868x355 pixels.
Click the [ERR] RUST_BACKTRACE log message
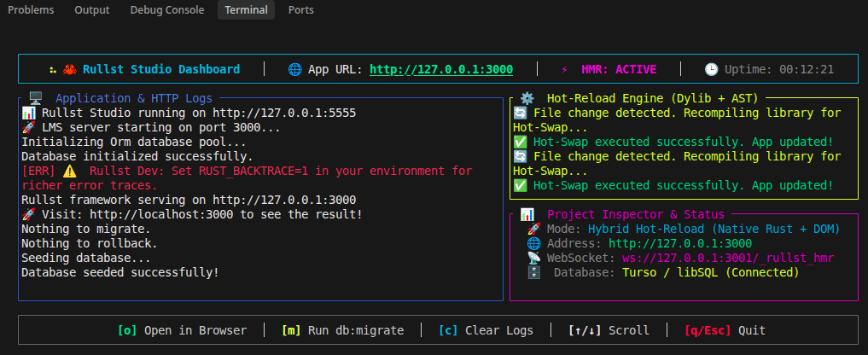click(247, 177)
